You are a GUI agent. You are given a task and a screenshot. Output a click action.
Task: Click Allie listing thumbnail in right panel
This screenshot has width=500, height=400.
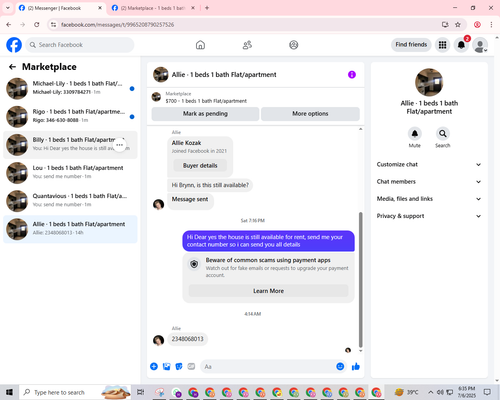coord(429,82)
